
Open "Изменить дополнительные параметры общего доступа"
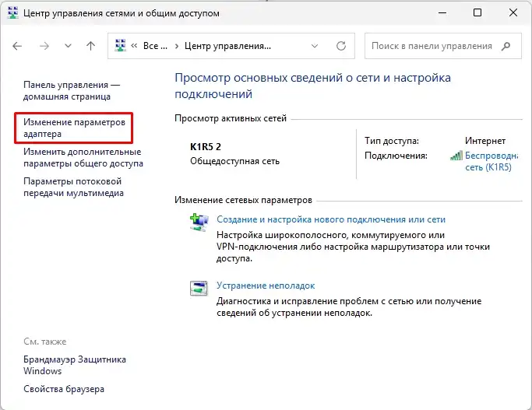coord(83,157)
